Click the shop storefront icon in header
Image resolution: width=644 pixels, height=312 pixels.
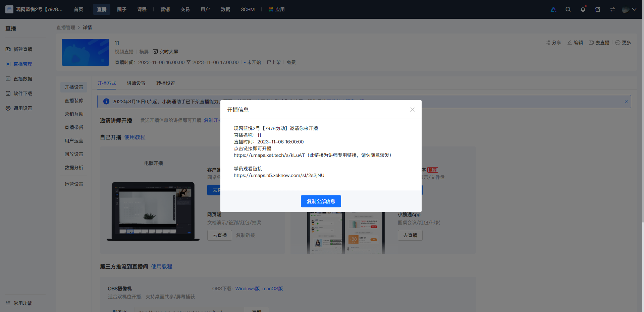click(598, 9)
